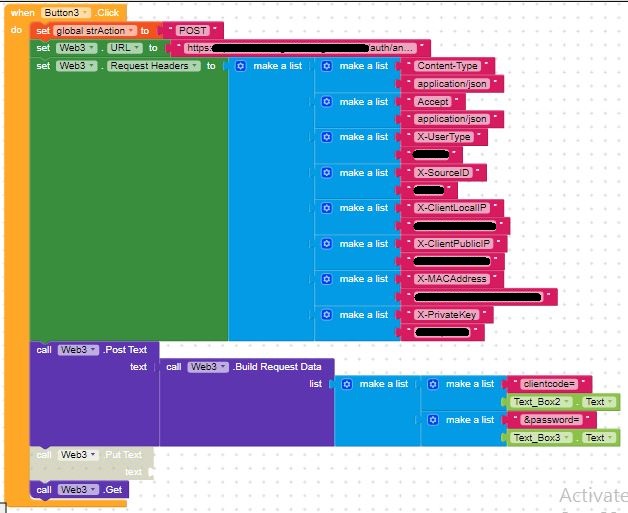
Task: Edit the POST text string
Action: pyautogui.click(x=192, y=31)
